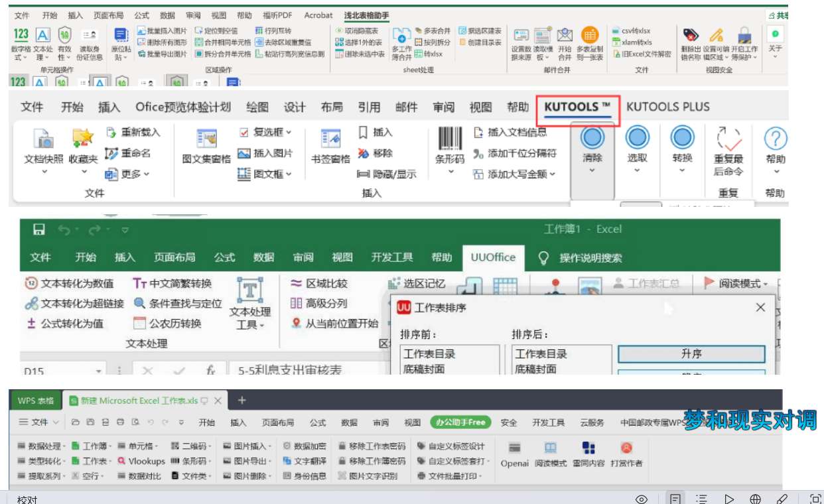
Task: Click the 办公助手Free green button
Action: 460,422
